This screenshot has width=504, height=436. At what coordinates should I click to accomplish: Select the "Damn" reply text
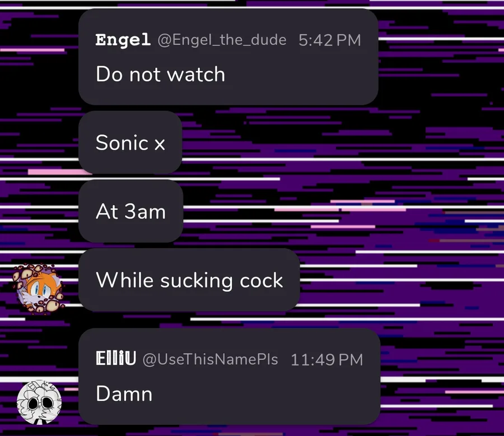click(x=124, y=393)
